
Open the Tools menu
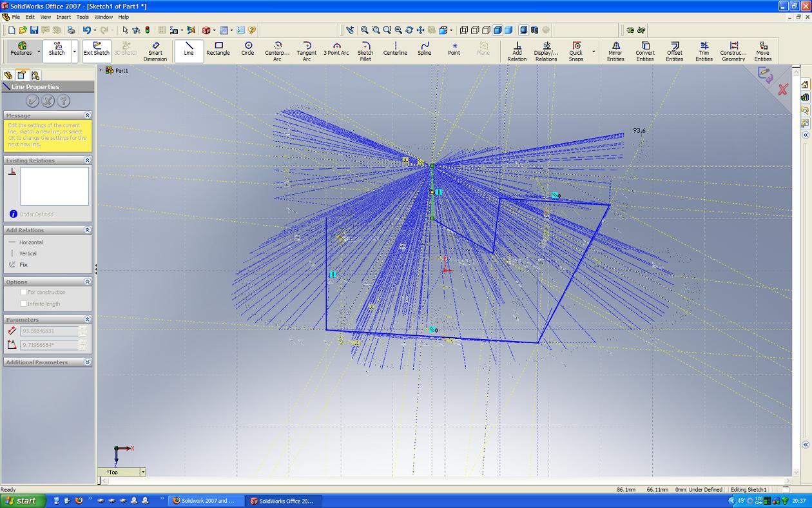click(82, 17)
